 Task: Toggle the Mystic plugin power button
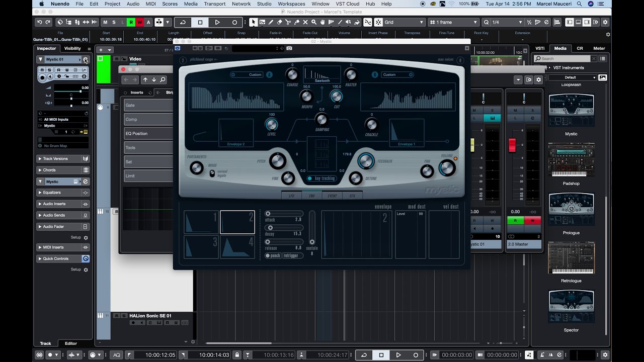(x=178, y=48)
